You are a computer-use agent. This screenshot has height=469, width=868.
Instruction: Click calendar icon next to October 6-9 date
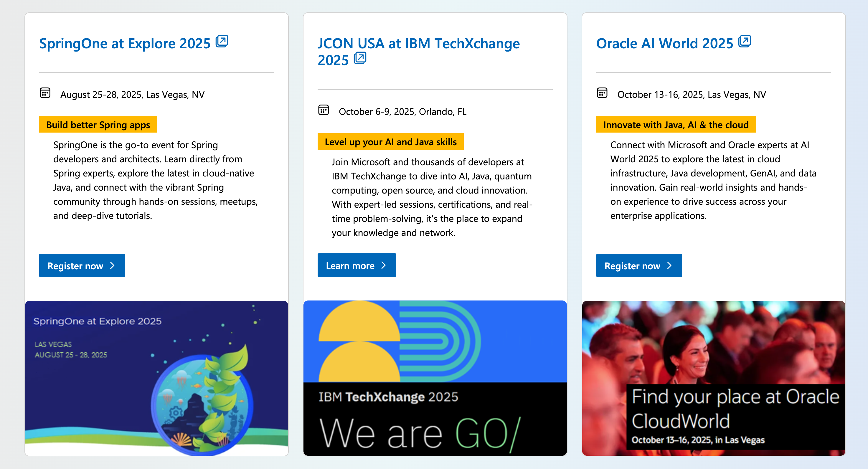click(324, 110)
